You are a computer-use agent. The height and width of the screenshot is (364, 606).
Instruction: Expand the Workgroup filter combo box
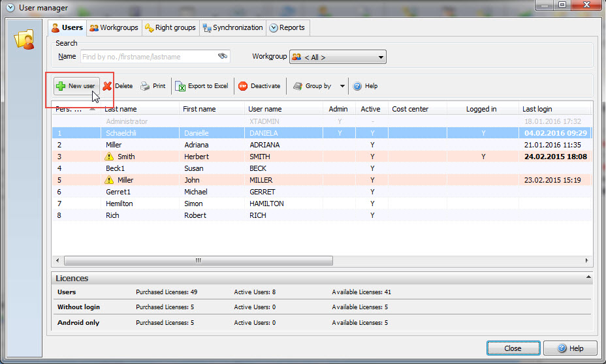(x=381, y=57)
